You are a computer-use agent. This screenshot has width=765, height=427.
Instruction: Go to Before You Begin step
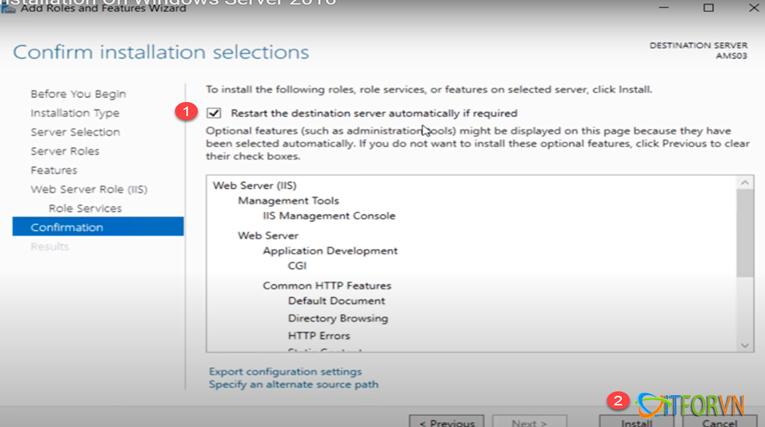pos(78,94)
